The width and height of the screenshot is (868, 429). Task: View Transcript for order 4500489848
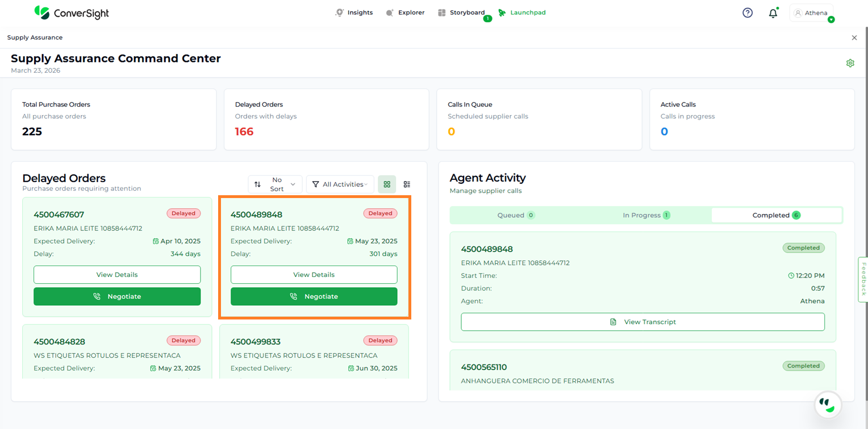(642, 322)
